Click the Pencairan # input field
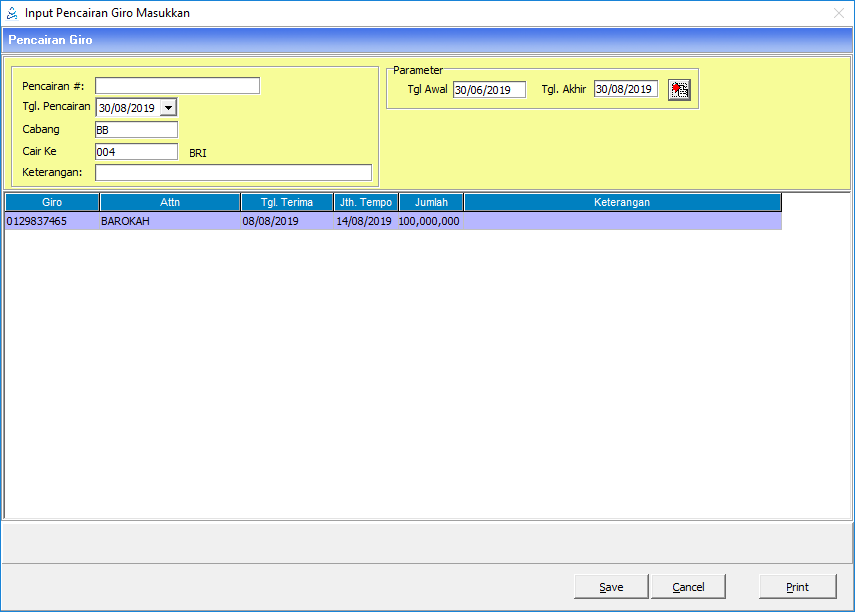This screenshot has width=855, height=612. tap(177, 86)
